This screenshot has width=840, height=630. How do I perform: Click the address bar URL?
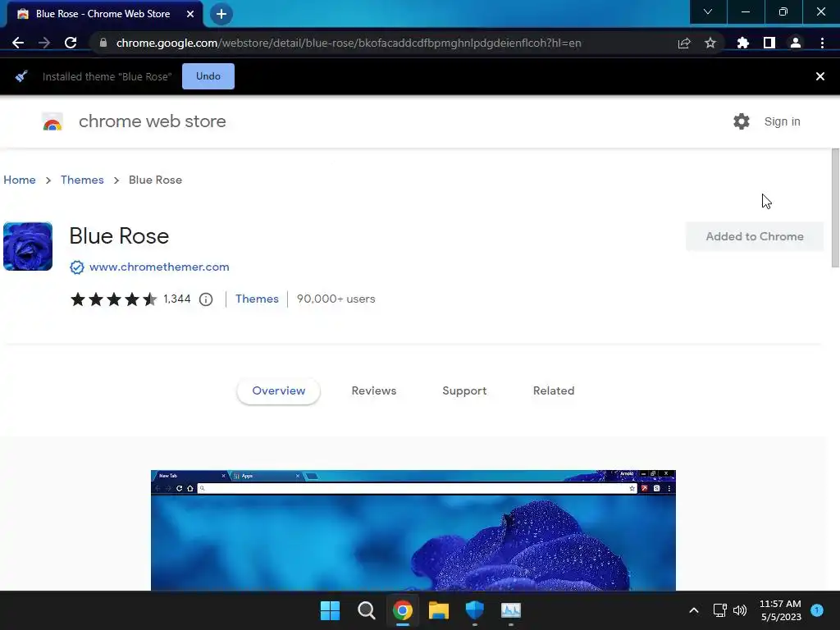click(x=348, y=43)
